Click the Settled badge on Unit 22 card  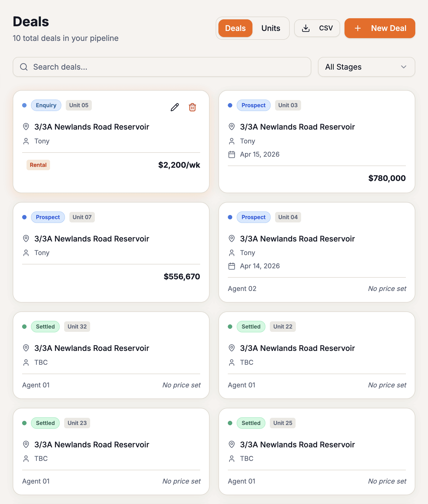pos(251,327)
